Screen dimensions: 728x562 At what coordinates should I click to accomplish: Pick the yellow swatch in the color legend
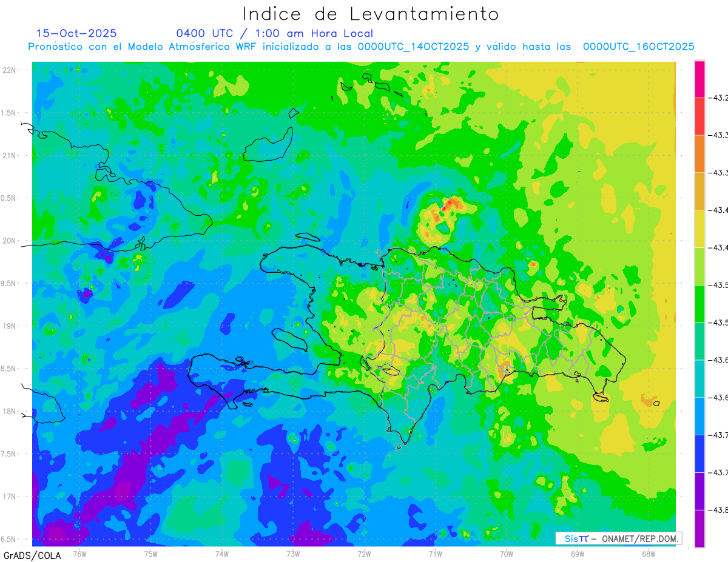(x=699, y=229)
